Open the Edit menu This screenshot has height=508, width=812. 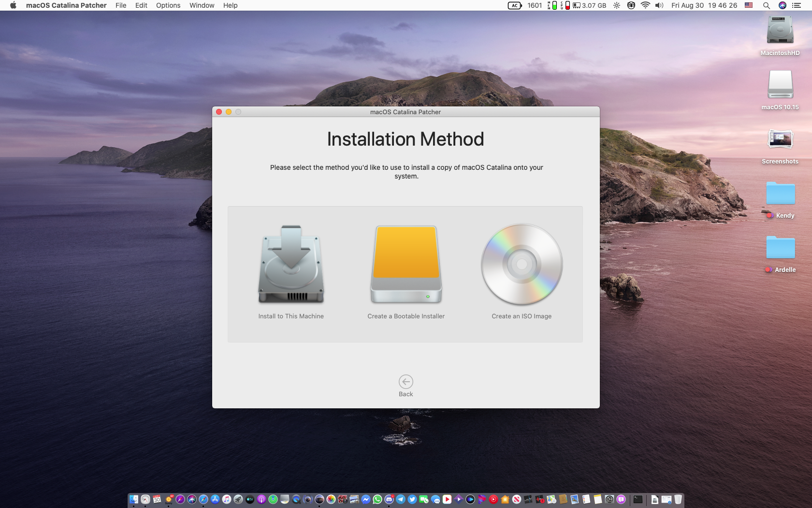pyautogui.click(x=141, y=5)
